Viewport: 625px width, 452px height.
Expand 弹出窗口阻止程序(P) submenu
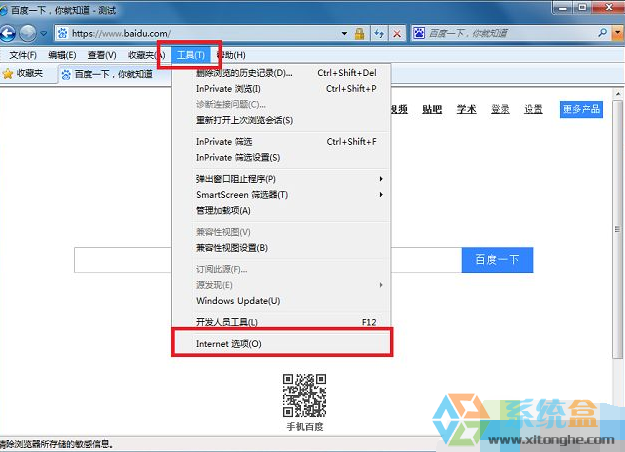click(x=281, y=179)
